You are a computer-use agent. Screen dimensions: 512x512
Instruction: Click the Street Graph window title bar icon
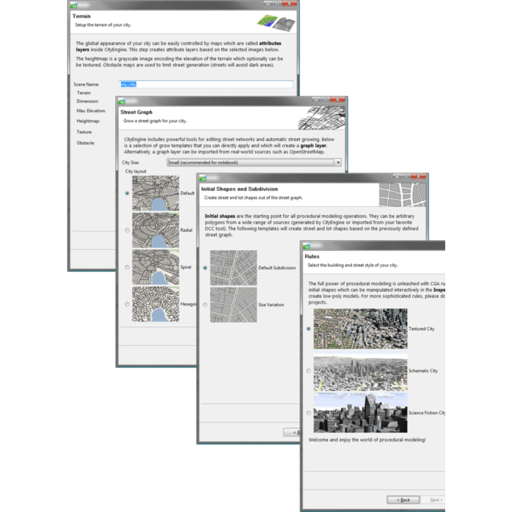click(122, 101)
